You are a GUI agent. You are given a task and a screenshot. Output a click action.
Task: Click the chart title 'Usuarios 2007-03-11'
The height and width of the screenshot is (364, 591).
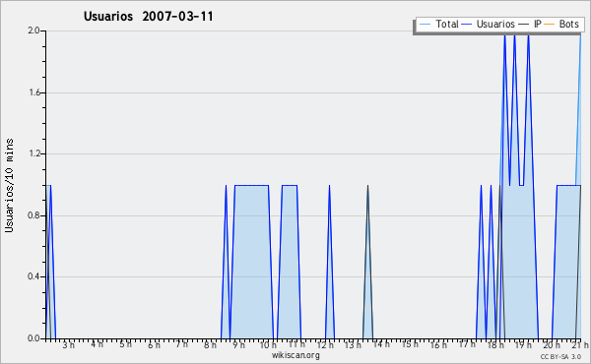[x=148, y=17]
